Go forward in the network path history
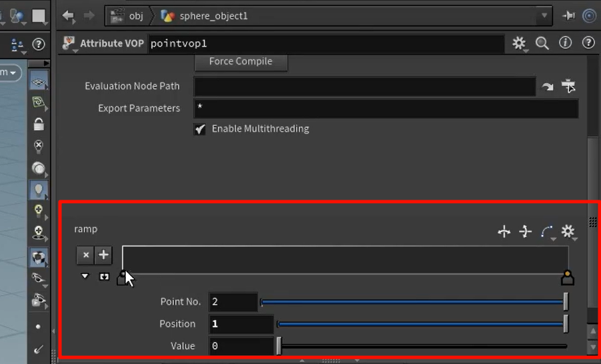Screen dimensions: 601x364 (89, 16)
